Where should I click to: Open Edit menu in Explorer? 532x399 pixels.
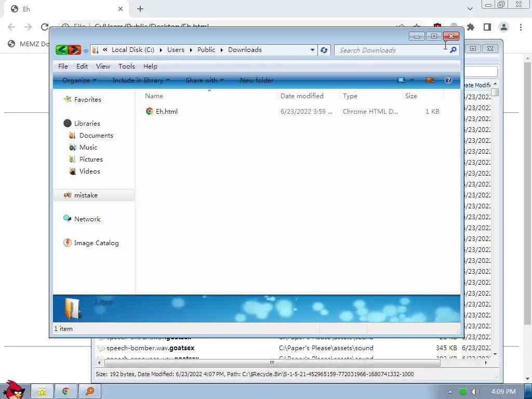click(82, 66)
